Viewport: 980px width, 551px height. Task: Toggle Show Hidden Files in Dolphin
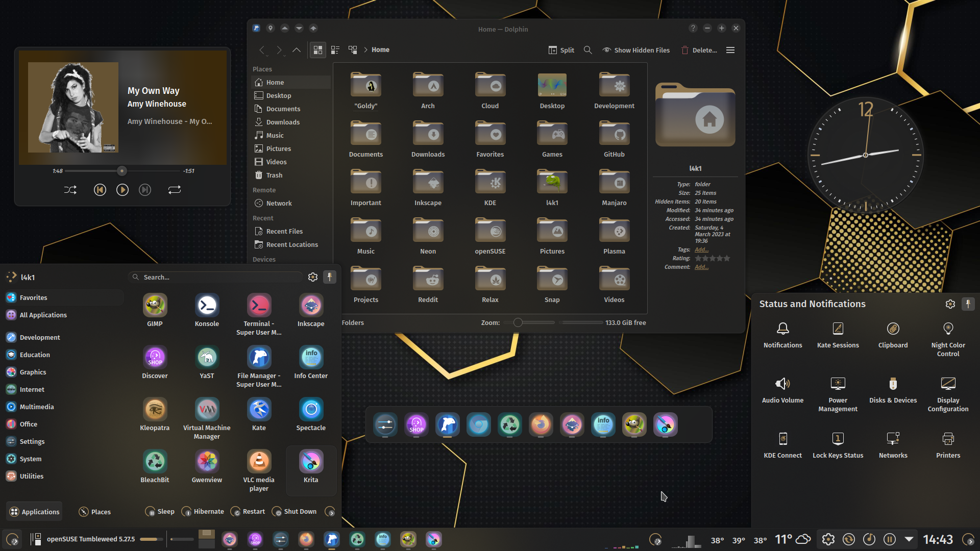pos(635,50)
